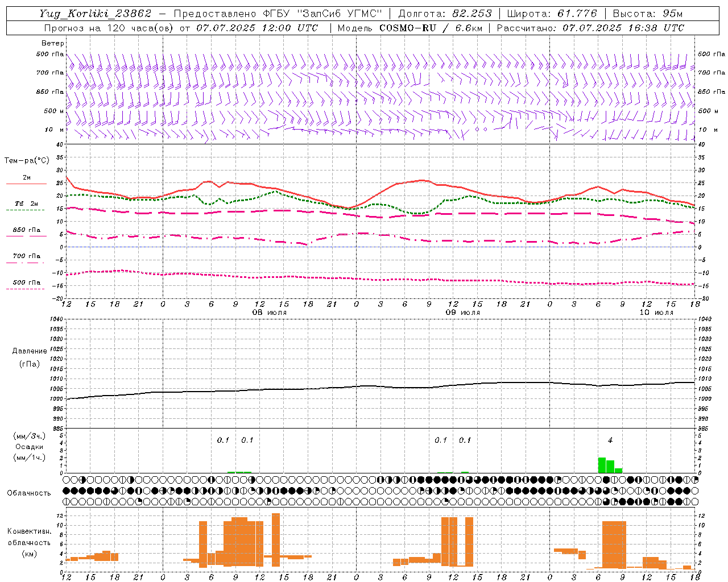The width and height of the screenshot is (728, 582).
Task: Click the Ветер wind panel label
Action: click(x=52, y=43)
